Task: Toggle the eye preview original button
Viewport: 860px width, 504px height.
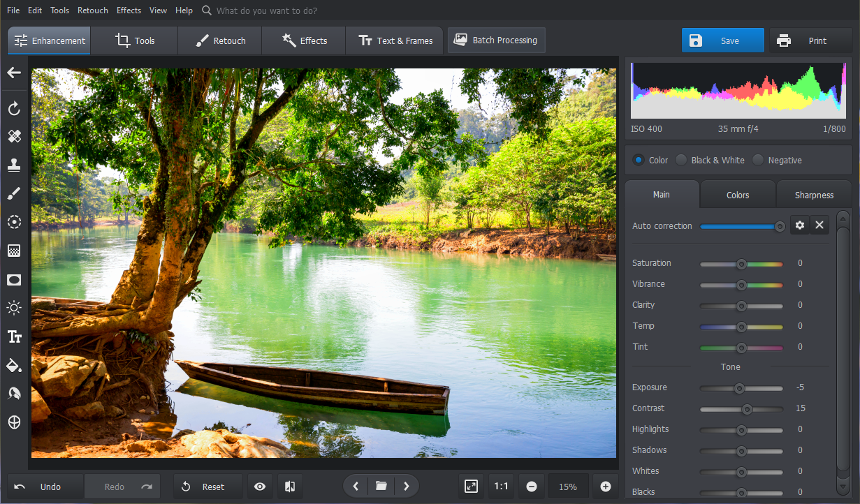Action: coord(260,487)
